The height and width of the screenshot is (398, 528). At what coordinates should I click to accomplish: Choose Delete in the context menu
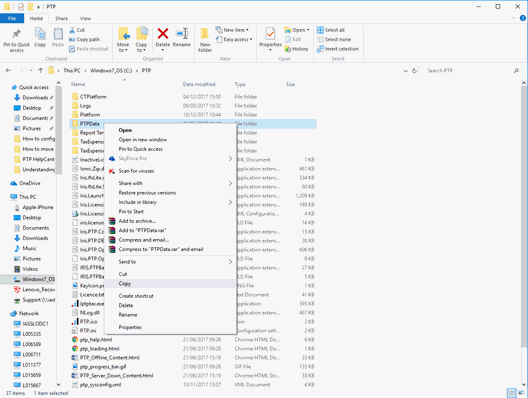(169, 305)
